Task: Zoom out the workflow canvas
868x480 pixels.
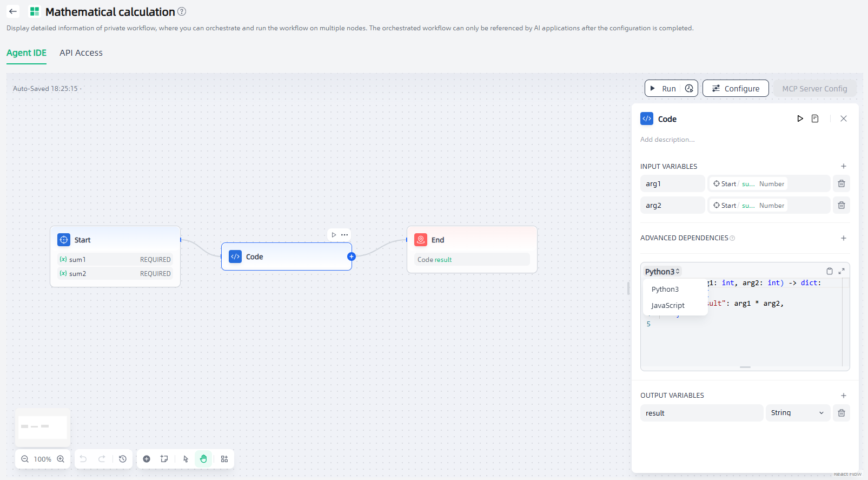Action: (25, 459)
